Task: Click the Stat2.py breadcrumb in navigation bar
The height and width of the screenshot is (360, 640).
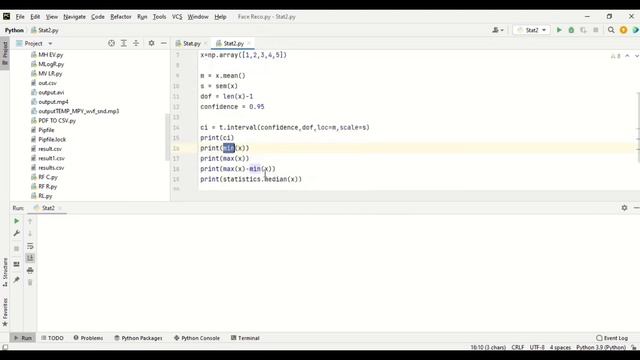Action: tap(45, 30)
